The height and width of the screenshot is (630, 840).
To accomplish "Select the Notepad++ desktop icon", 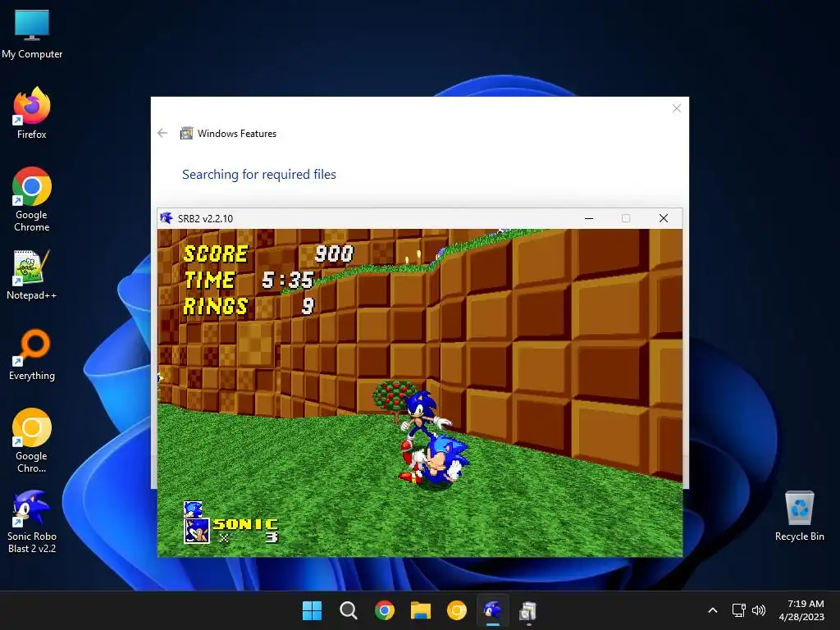I will [x=32, y=275].
